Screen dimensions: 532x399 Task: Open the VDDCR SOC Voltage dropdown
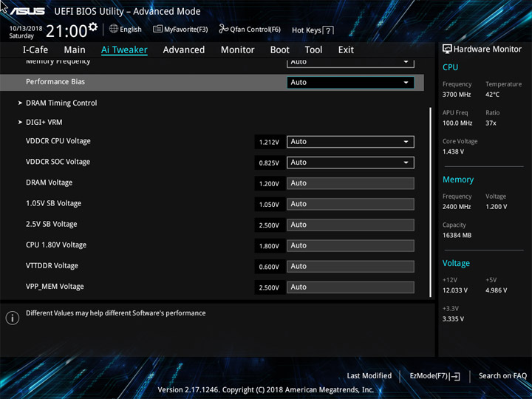(x=350, y=163)
